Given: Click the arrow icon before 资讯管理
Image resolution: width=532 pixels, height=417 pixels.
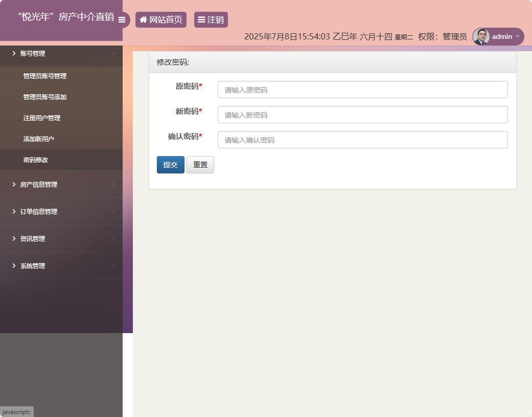Looking at the screenshot, I should tap(13, 238).
